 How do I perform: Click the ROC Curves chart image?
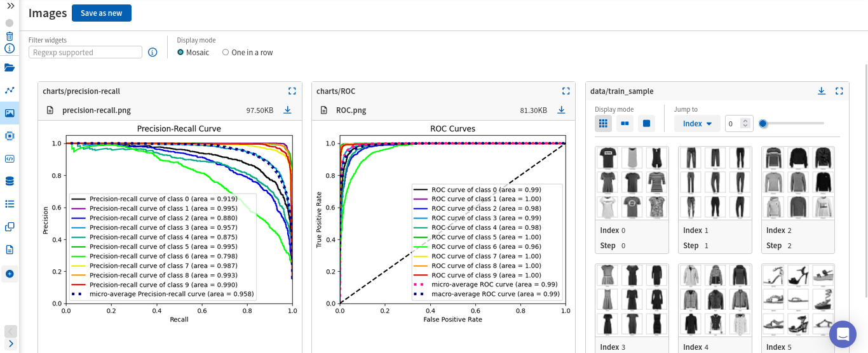click(x=444, y=223)
